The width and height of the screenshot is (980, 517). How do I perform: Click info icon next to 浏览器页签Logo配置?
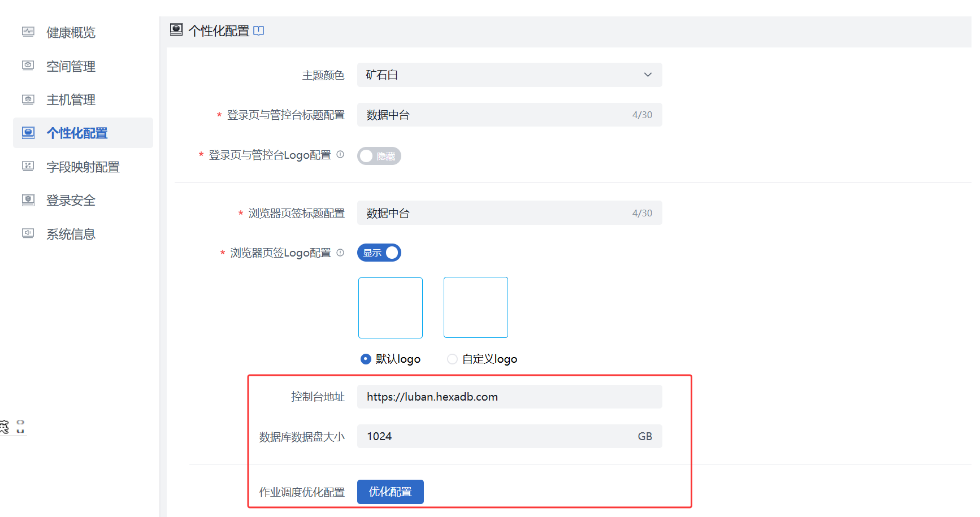click(x=340, y=253)
